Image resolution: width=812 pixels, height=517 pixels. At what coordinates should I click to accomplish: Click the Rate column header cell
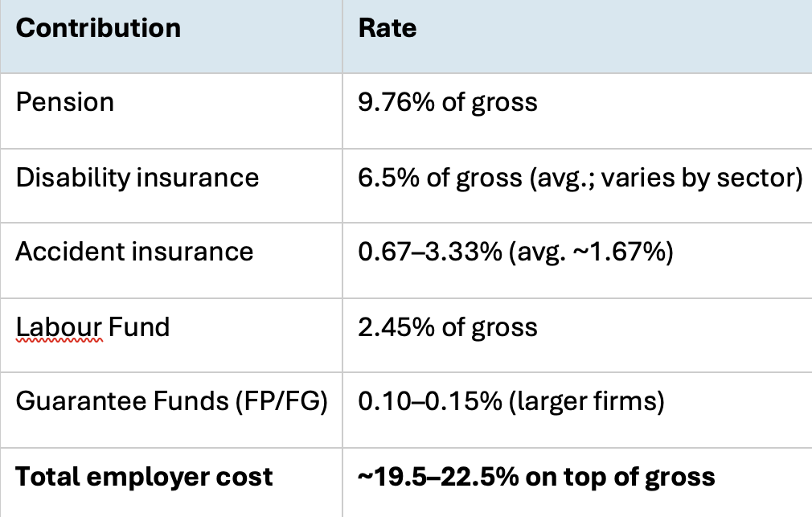click(x=388, y=28)
